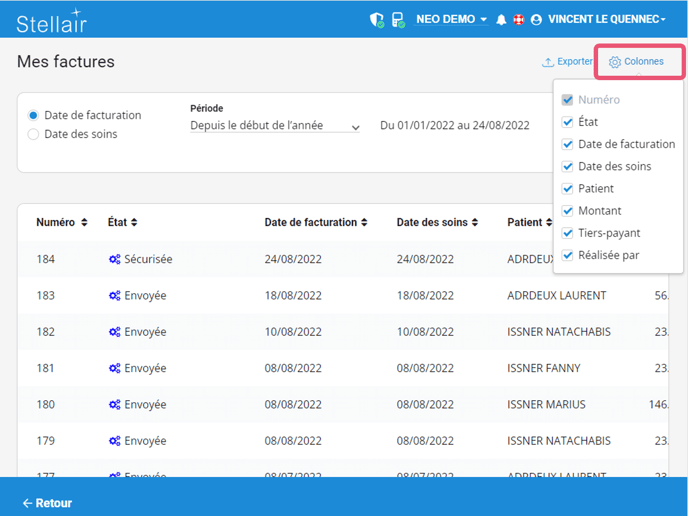This screenshot has width=688, height=516.
Task: Expand the NEO DEMO account dropdown
Action: (451, 19)
